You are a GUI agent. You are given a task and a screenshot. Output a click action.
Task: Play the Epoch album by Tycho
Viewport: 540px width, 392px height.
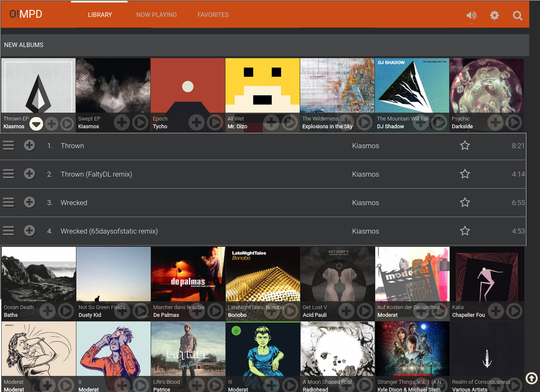tap(215, 123)
